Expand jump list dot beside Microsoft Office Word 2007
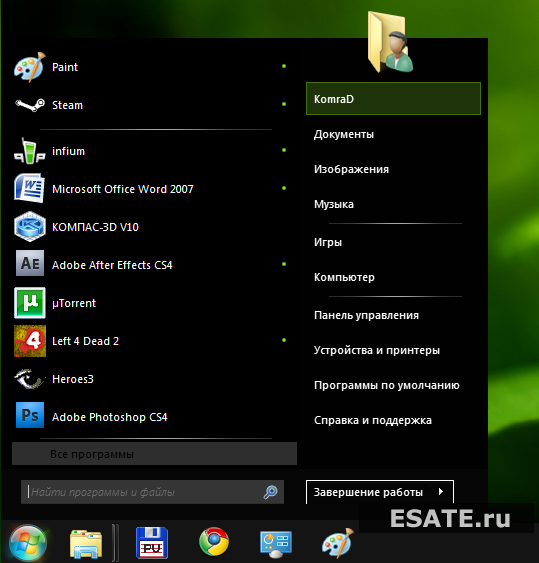Screen dimensions: 539x563 [x=284, y=188]
